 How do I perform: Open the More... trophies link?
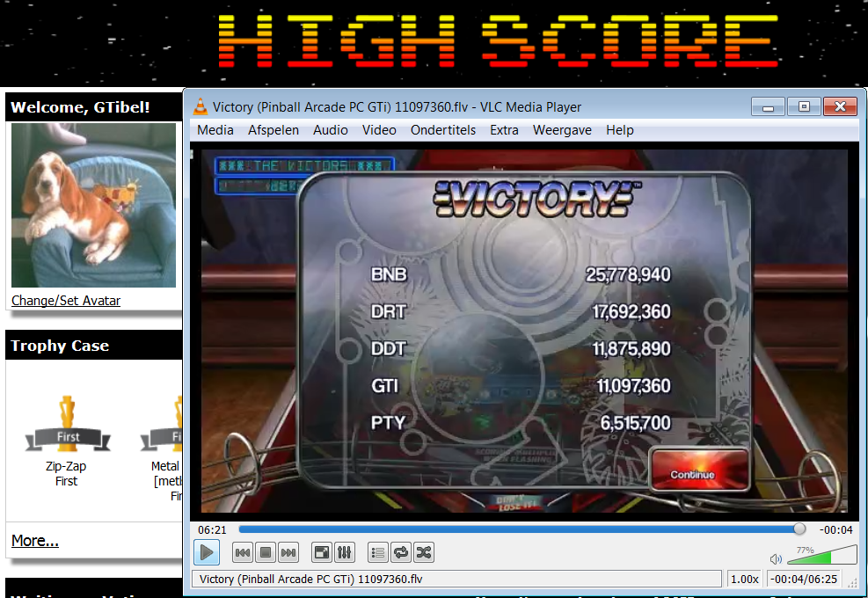pos(35,541)
